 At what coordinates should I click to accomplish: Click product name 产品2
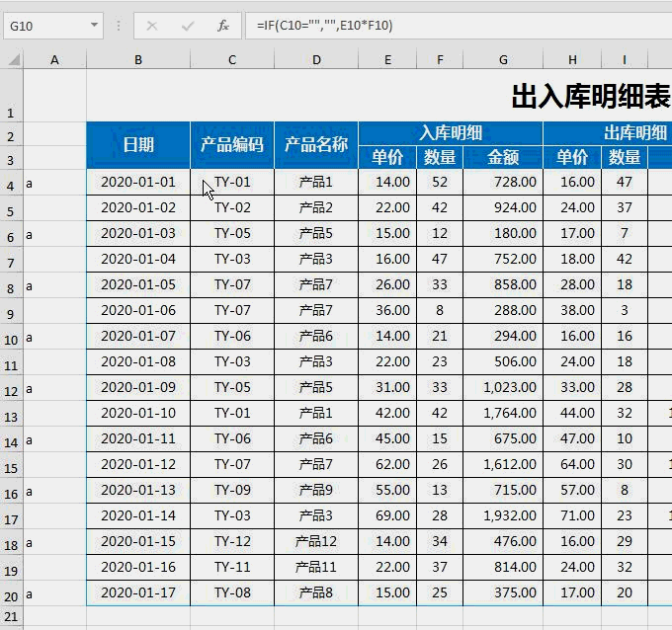(316, 207)
